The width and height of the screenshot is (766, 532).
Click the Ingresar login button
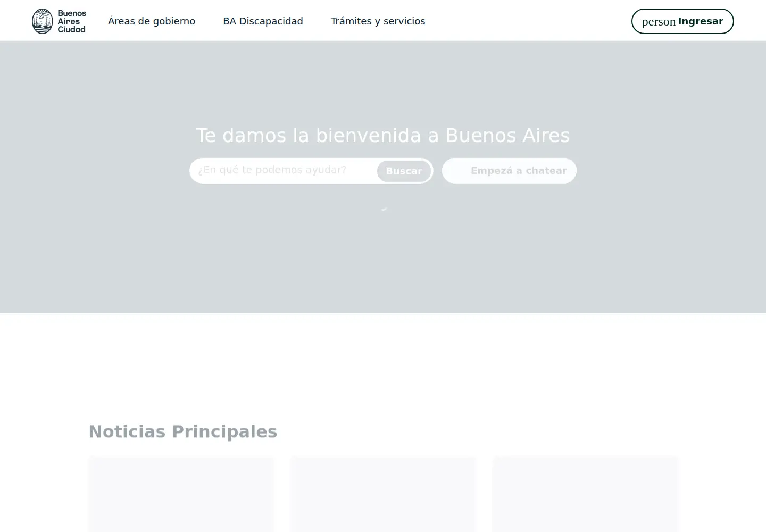point(682,21)
